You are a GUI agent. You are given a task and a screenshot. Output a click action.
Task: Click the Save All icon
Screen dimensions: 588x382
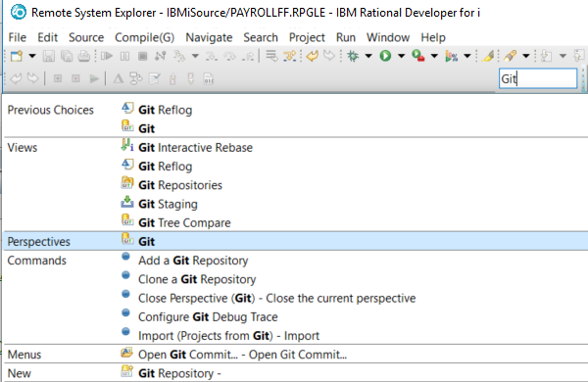[x=67, y=56]
